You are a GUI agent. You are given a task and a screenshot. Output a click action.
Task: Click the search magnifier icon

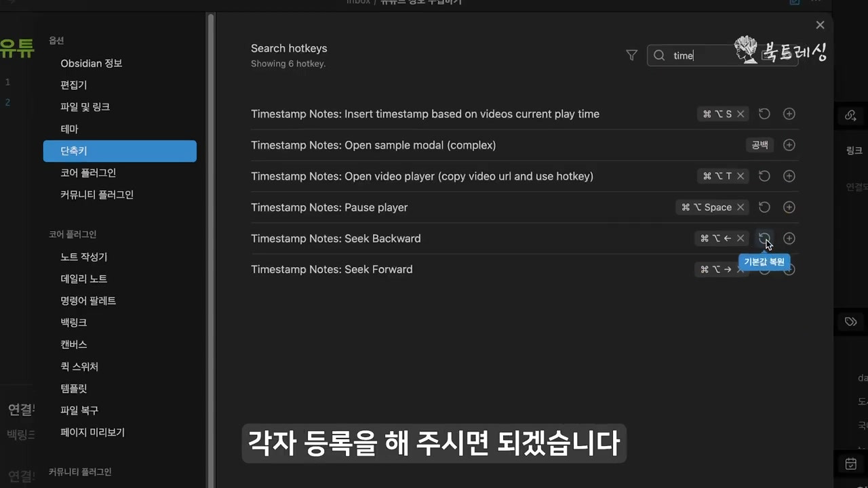(x=659, y=56)
